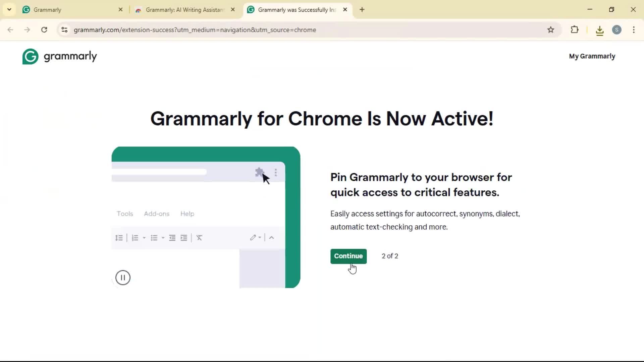The image size is (644, 362).
Task: Click the Grammarly logo in header
Action: click(59, 56)
